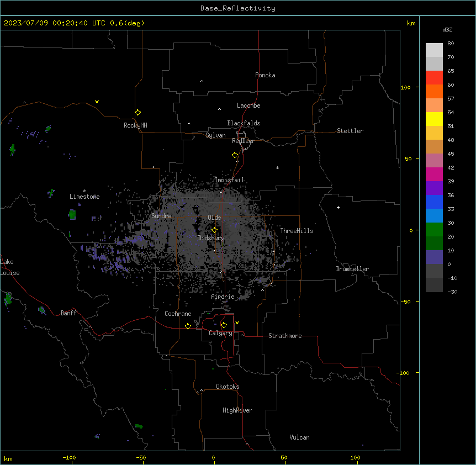Click the Blackfalds city label
476x465 pixels.
pos(244,123)
